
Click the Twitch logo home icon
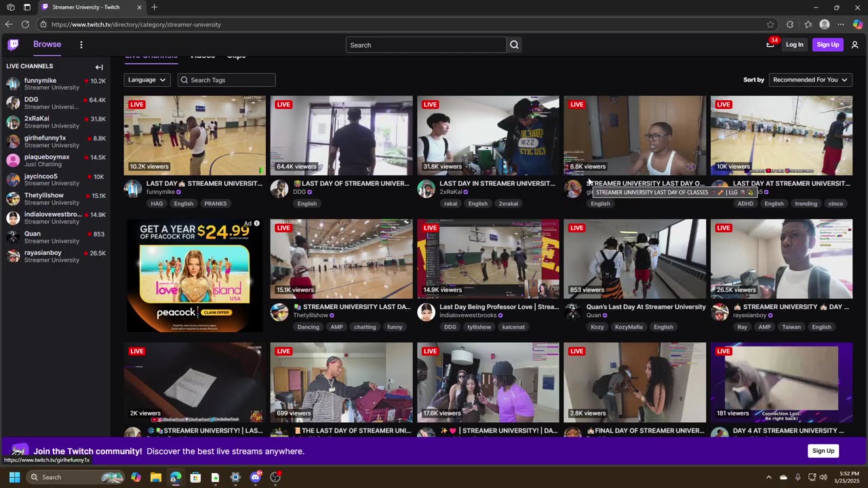(x=13, y=45)
